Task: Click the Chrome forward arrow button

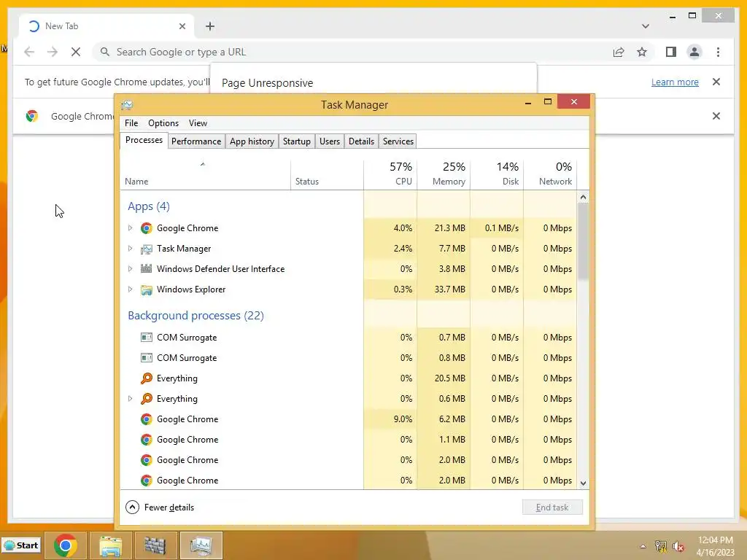Action: (53, 52)
